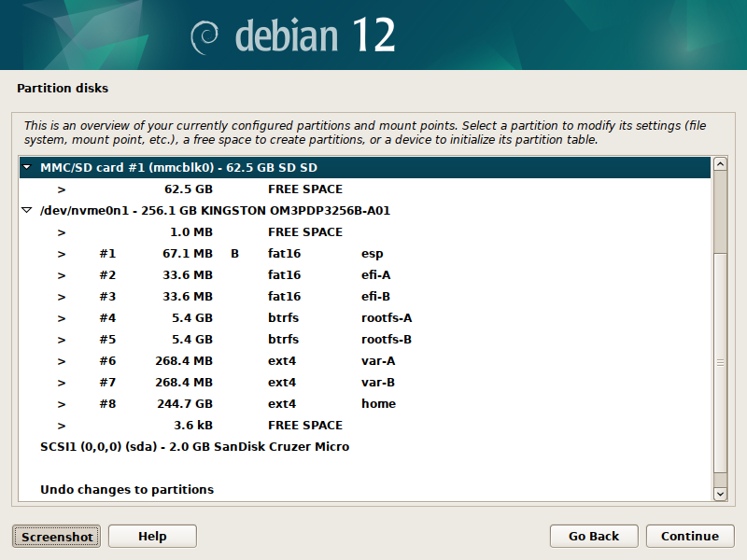Click the efi-B partition name
747x560 pixels.
tap(375, 296)
